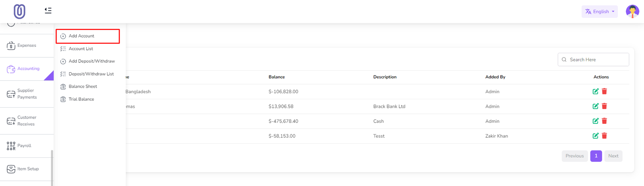Click the app logo icon

(19, 11)
